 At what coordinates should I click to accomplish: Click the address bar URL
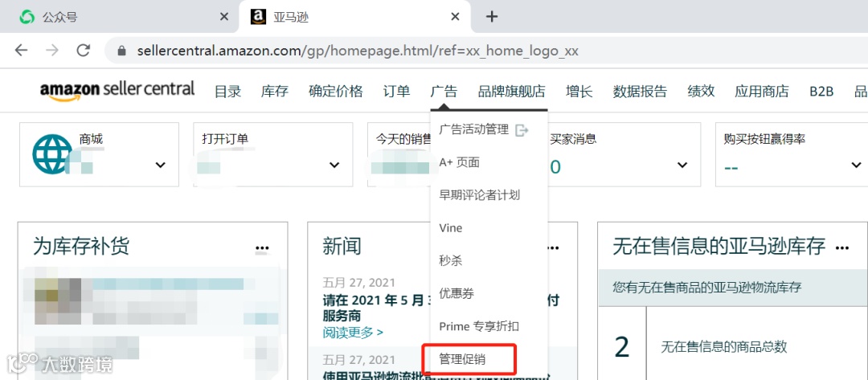point(358,51)
